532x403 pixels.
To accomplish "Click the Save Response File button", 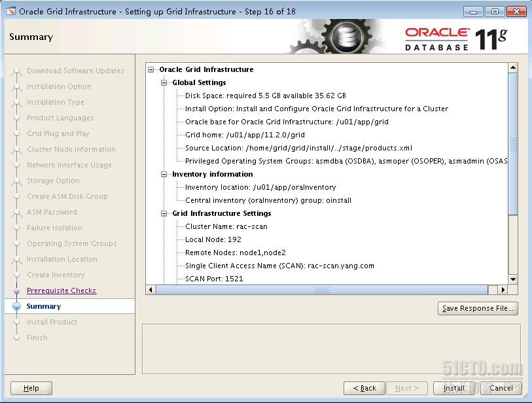I will pyautogui.click(x=478, y=308).
